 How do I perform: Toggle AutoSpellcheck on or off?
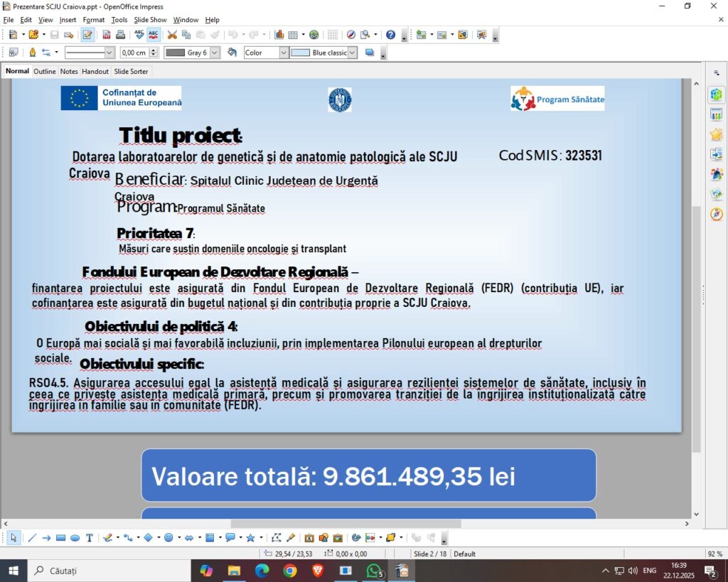click(x=154, y=34)
